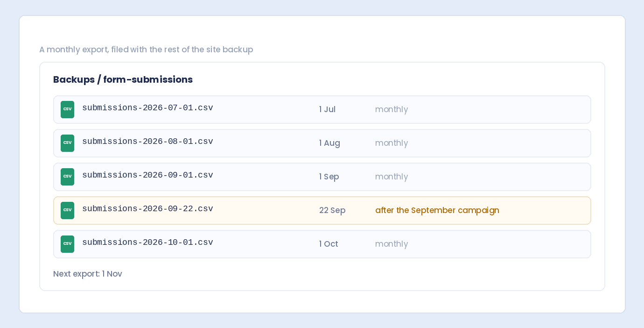644x328 pixels.
Task: Click the CSV icon for submissions-2026-09-22.csv
Action: coord(67,210)
